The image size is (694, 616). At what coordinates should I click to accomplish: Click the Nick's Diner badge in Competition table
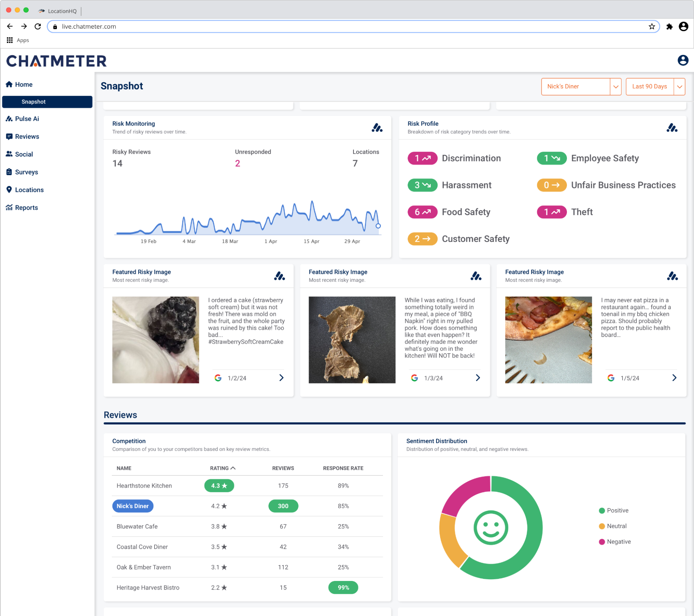(133, 506)
